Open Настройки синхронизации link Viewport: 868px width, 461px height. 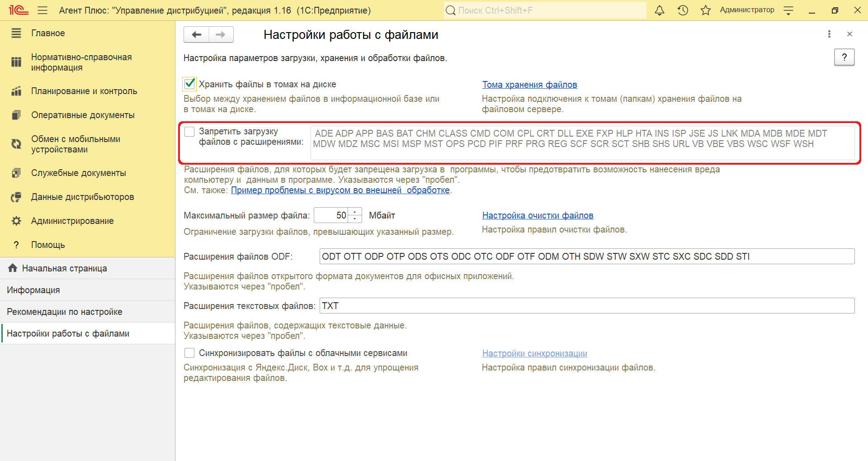coord(534,353)
